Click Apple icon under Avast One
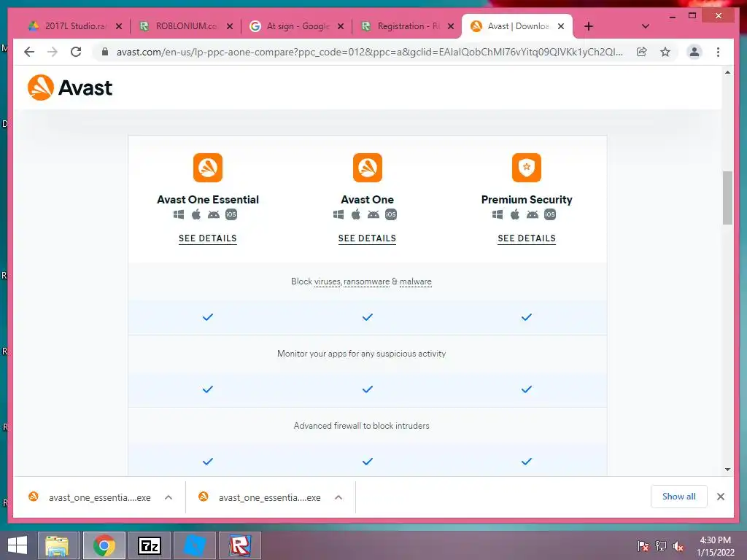This screenshot has width=747, height=560. [x=356, y=214]
